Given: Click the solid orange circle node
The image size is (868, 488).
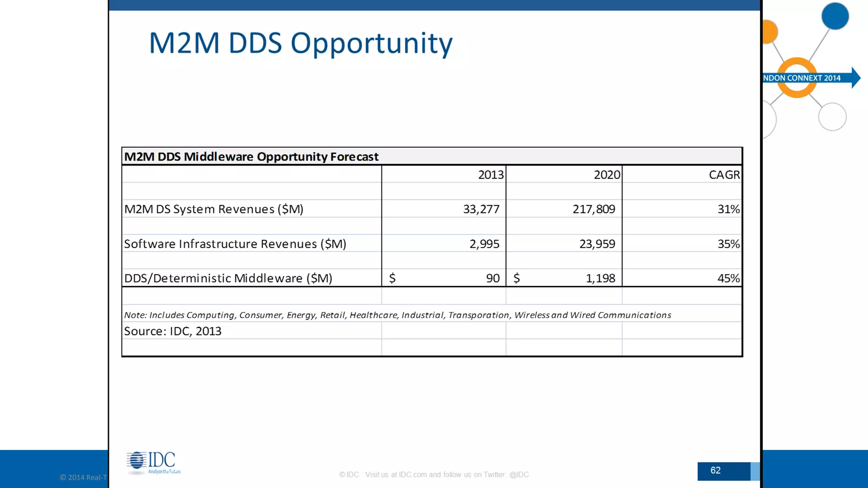Looking at the screenshot, I should 769,32.
